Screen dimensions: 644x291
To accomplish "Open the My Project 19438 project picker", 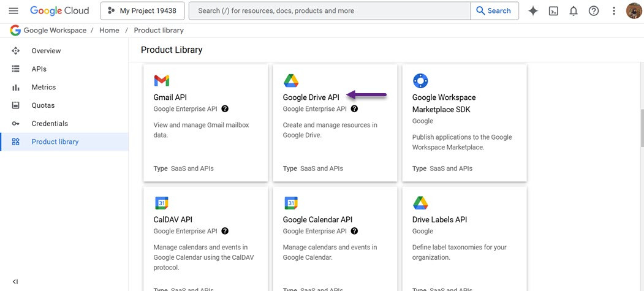I will tap(142, 11).
